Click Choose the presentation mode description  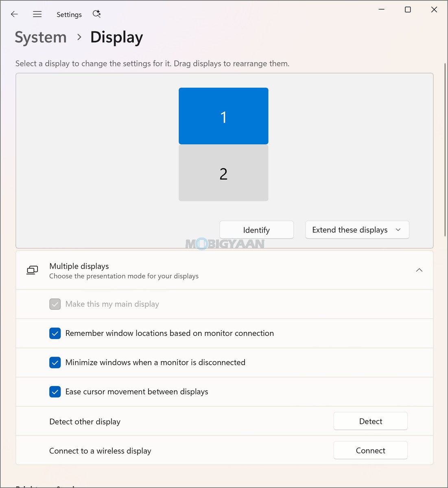pyautogui.click(x=124, y=276)
